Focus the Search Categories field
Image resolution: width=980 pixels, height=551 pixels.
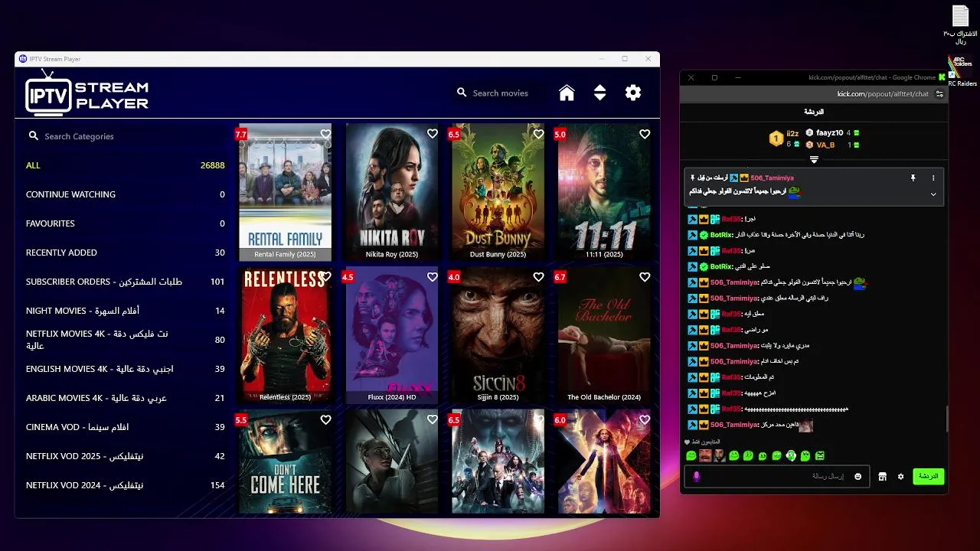point(126,136)
